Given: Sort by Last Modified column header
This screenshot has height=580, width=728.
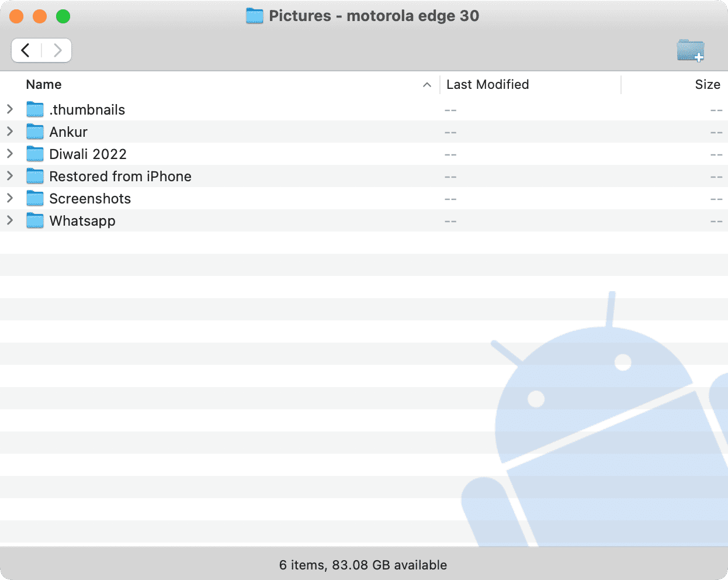Looking at the screenshot, I should pos(487,85).
